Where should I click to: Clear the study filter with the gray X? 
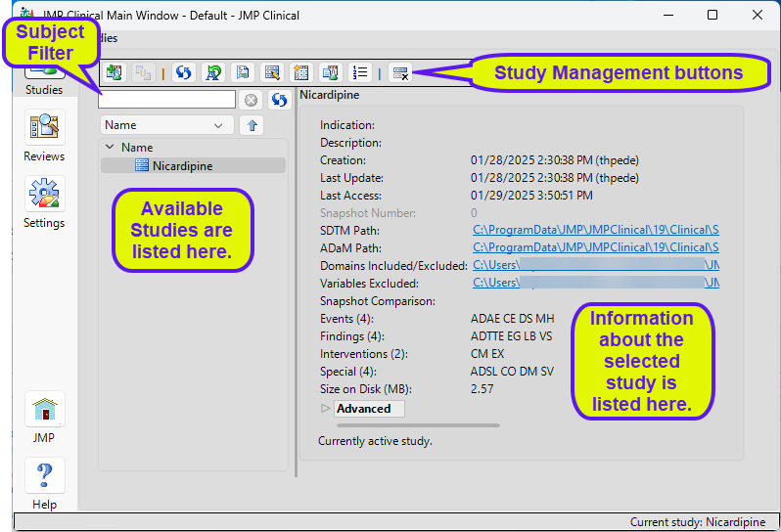click(x=251, y=100)
